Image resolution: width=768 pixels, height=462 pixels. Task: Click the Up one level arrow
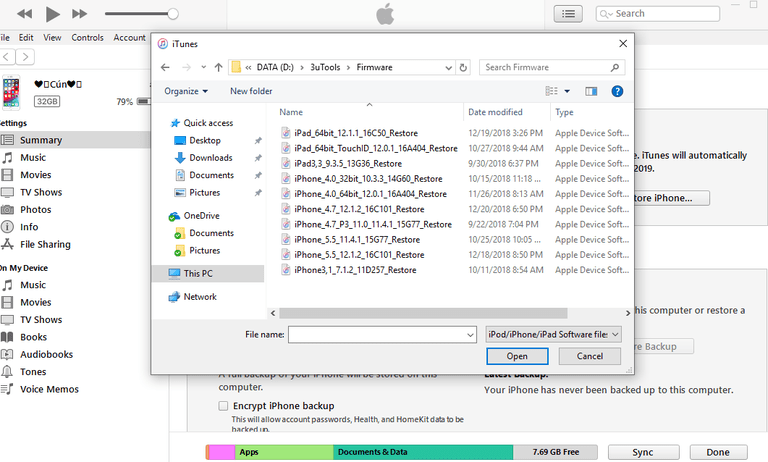(218, 68)
